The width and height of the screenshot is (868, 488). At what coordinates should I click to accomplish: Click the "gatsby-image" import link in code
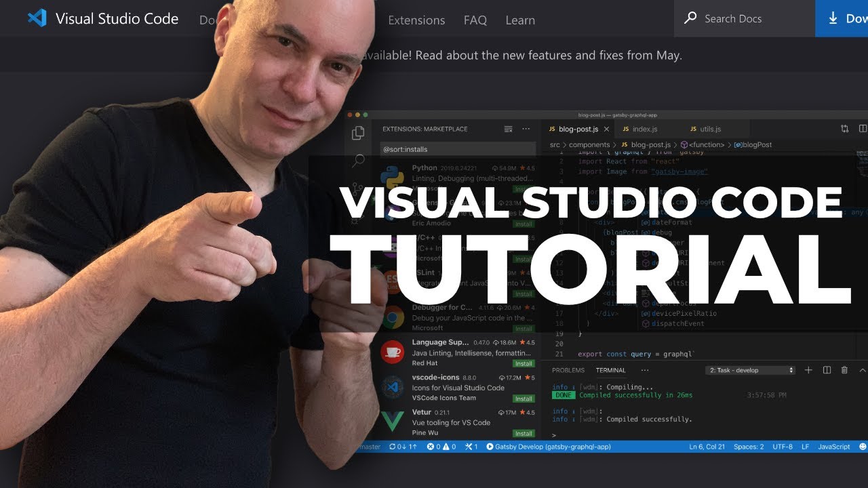click(679, 171)
